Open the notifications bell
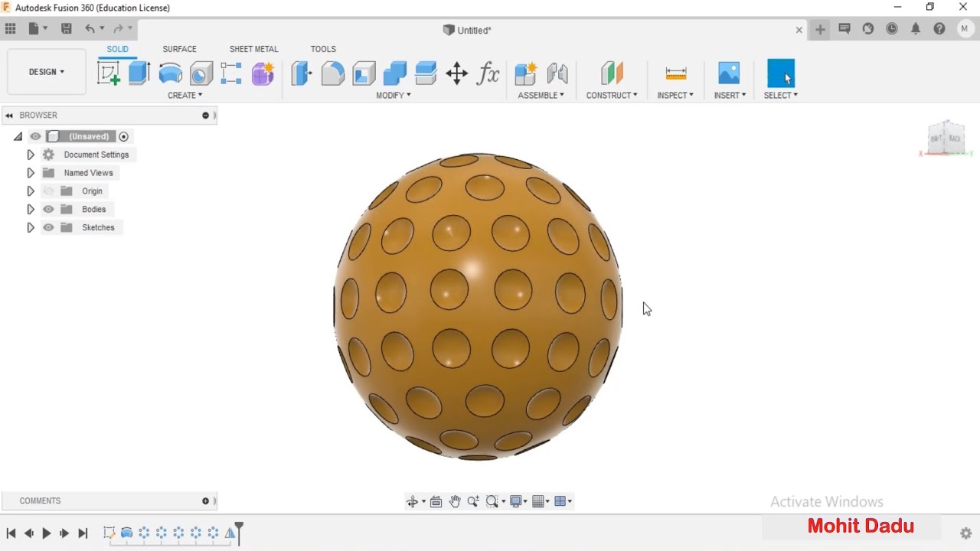980x551 pixels. pos(916,29)
